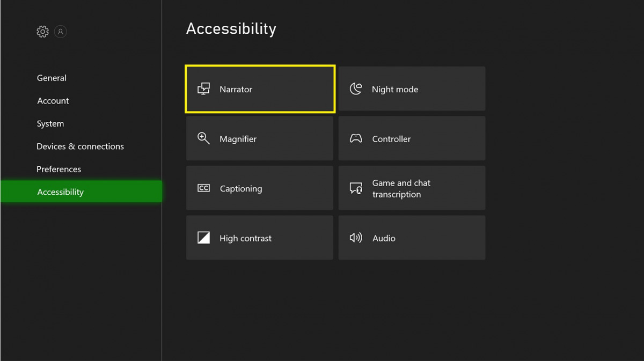Viewport: 644px width, 361px height.
Task: Open the tile labeled Night mode
Action: pyautogui.click(x=412, y=89)
